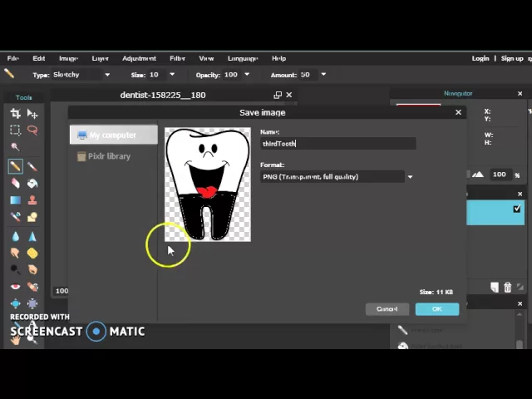Click the delete layer trash icon

[507, 288]
